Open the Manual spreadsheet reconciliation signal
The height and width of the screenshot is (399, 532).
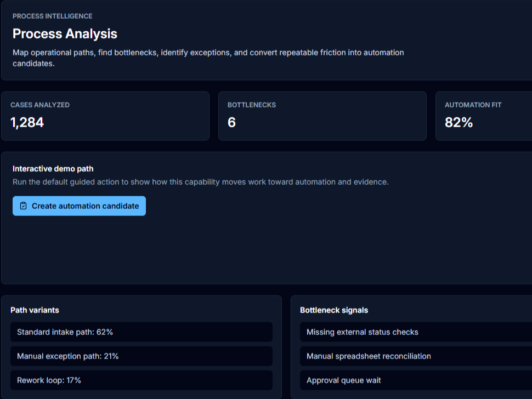pyautogui.click(x=416, y=356)
